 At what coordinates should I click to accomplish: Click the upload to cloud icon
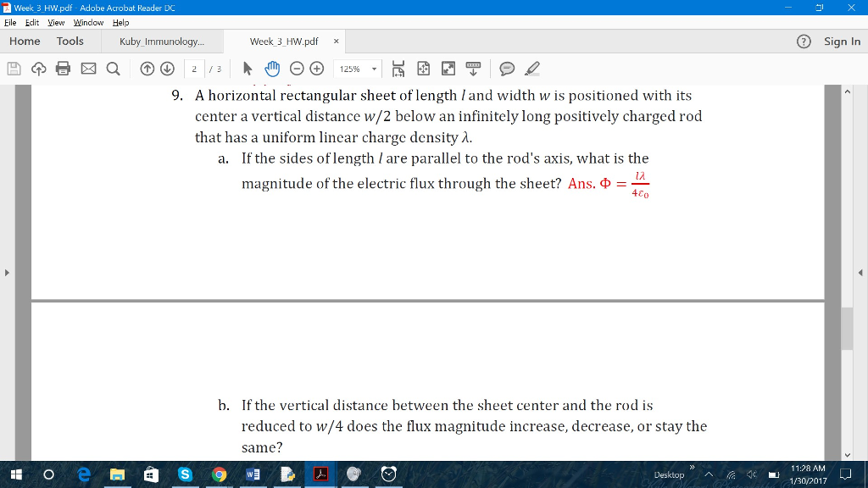38,69
